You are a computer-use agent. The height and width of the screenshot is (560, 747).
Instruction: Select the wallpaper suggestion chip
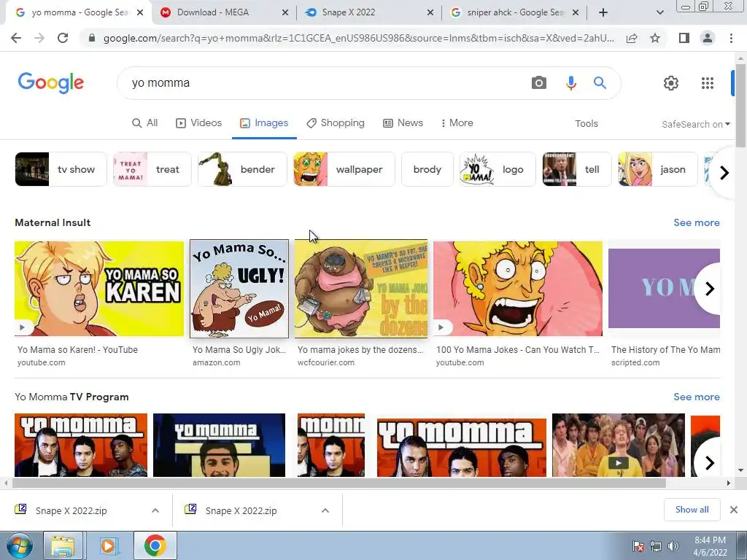(344, 169)
